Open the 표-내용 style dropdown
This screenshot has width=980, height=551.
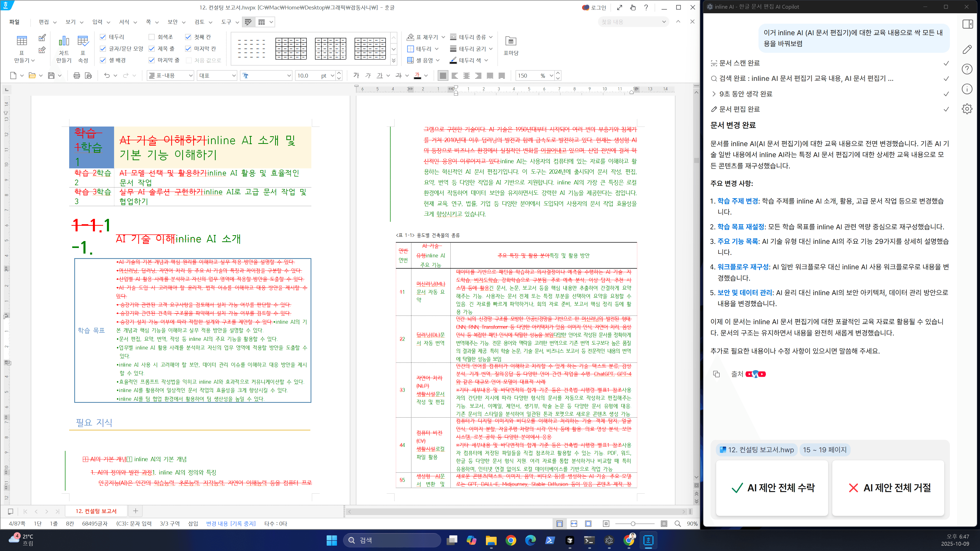170,76
